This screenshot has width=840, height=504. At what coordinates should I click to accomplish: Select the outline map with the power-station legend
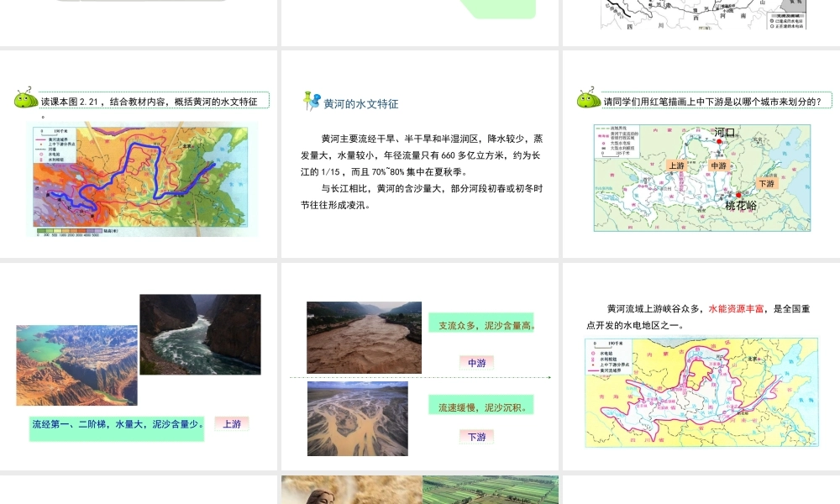coord(704,14)
